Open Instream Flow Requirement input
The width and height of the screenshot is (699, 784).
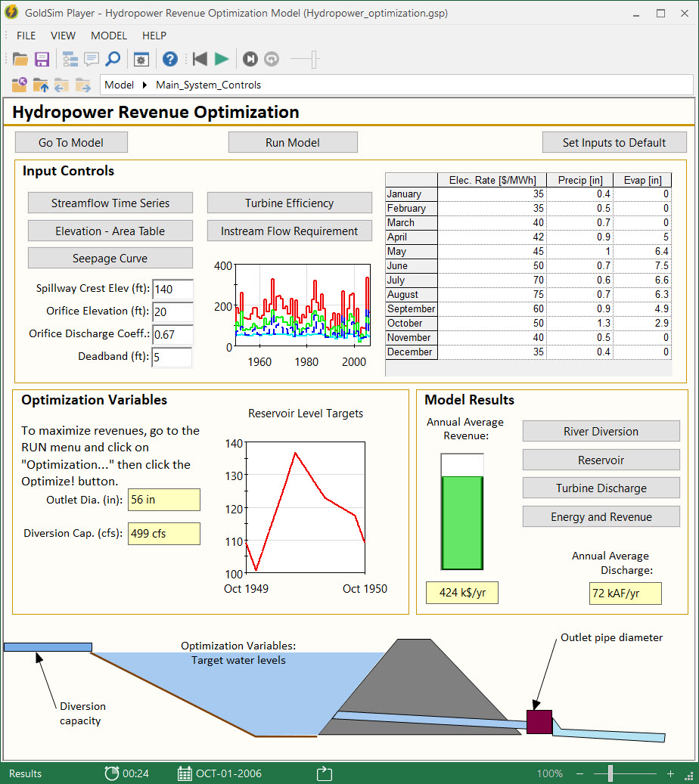289,231
